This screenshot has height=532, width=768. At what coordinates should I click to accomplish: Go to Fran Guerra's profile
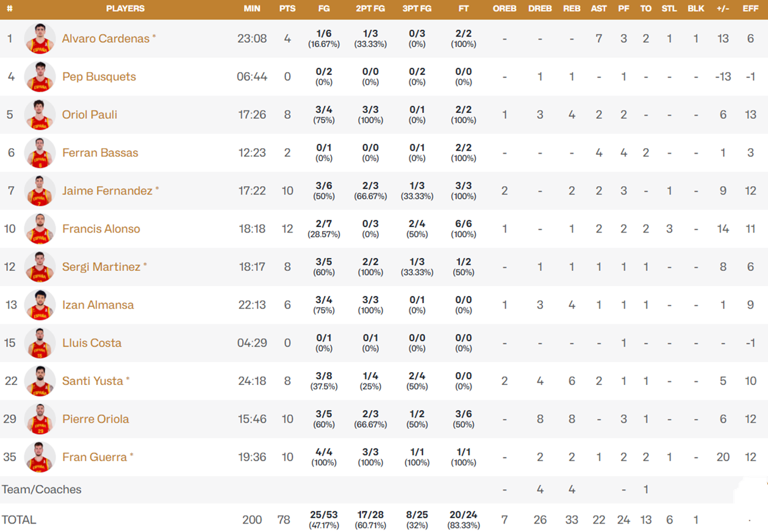pos(95,457)
